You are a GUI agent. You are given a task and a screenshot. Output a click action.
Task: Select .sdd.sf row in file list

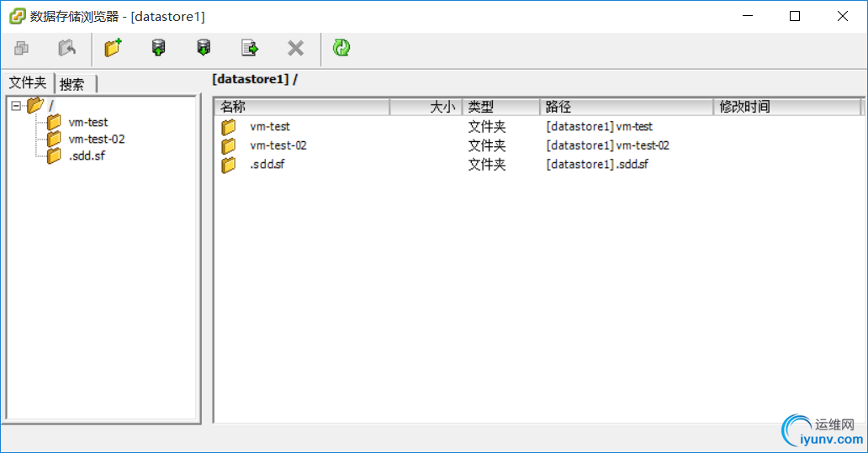(x=538, y=164)
